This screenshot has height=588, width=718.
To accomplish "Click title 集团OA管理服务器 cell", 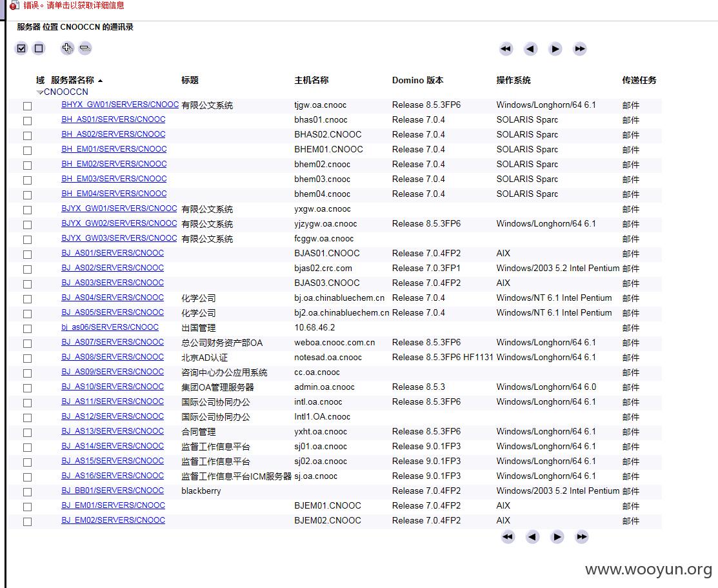I will click(x=217, y=387).
